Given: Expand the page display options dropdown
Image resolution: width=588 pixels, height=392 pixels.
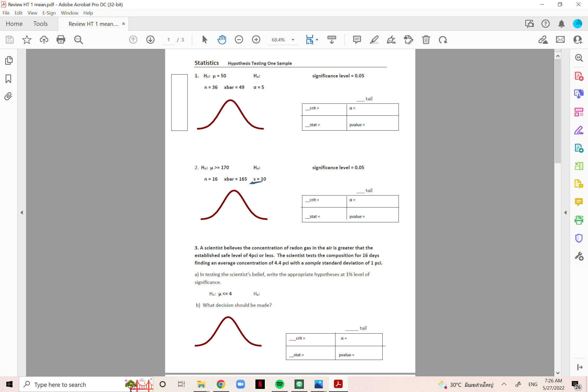Looking at the screenshot, I should pos(317,40).
